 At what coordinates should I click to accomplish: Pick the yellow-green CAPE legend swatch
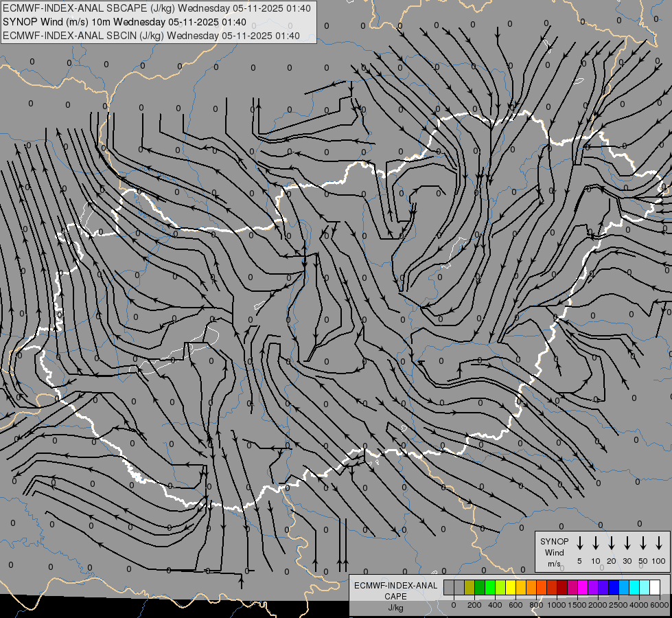tap(500, 587)
